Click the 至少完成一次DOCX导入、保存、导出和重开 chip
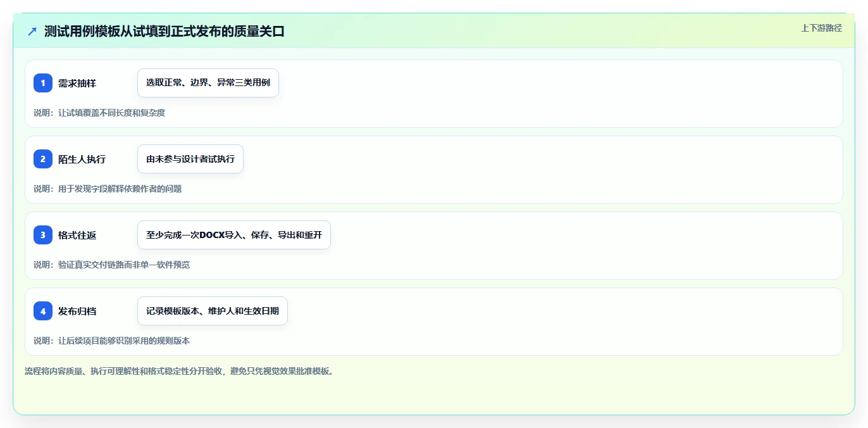Image resolution: width=868 pixels, height=428 pixels. click(x=234, y=235)
